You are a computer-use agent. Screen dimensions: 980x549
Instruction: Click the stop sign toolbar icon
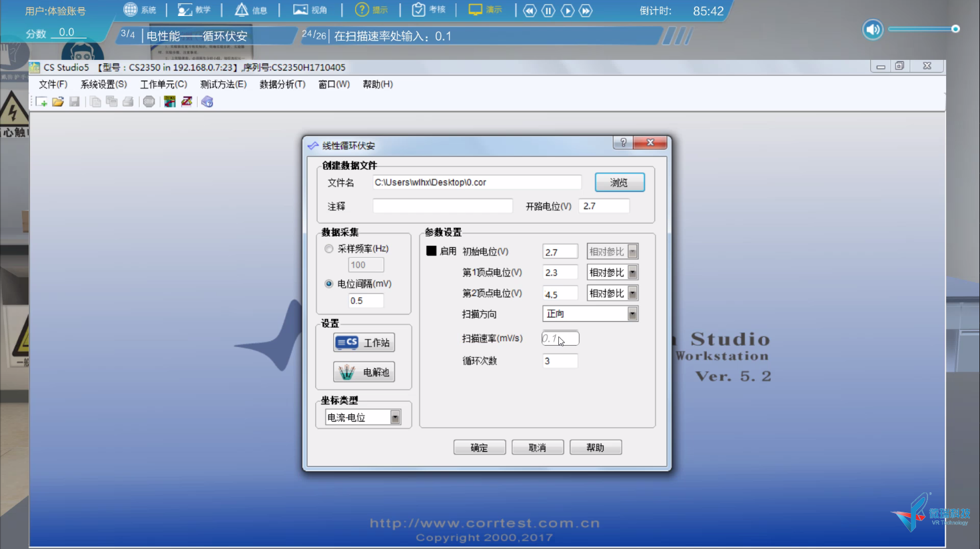(x=149, y=101)
